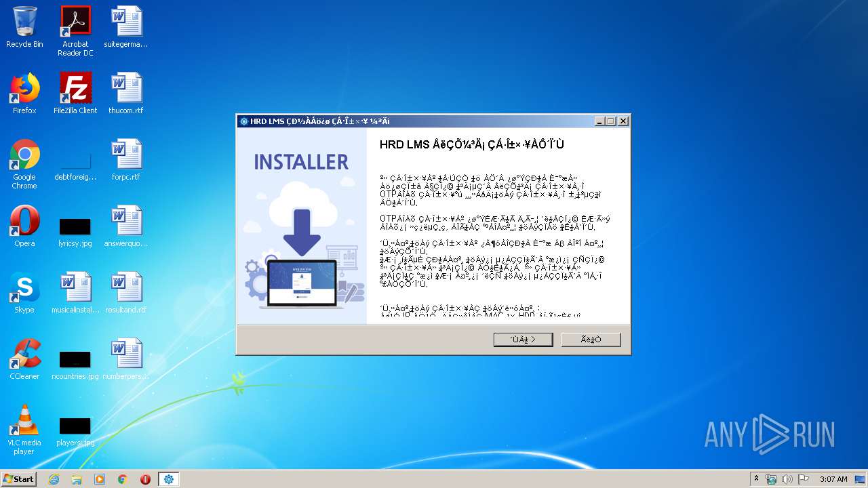
Task: Select the lyricsy.jpg image file
Action: tap(75, 232)
